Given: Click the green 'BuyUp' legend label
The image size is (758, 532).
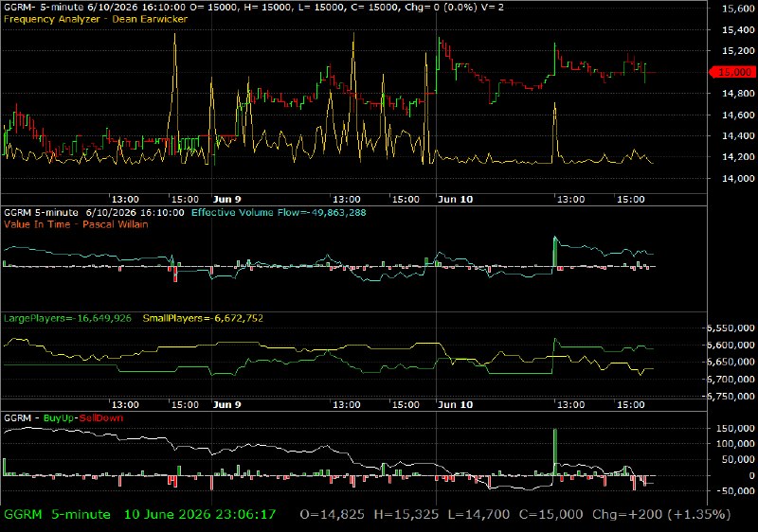Looking at the screenshot, I should [x=59, y=418].
